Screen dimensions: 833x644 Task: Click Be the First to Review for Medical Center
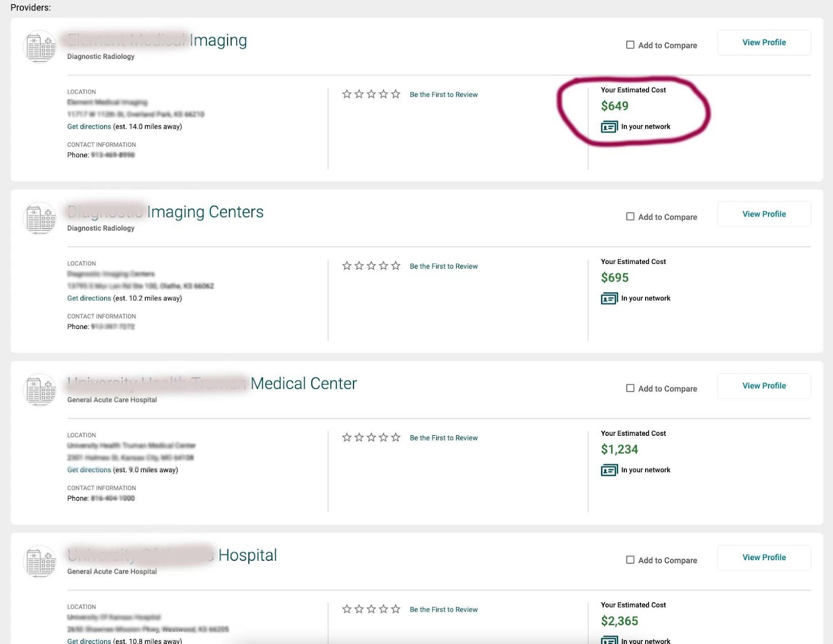(x=444, y=438)
